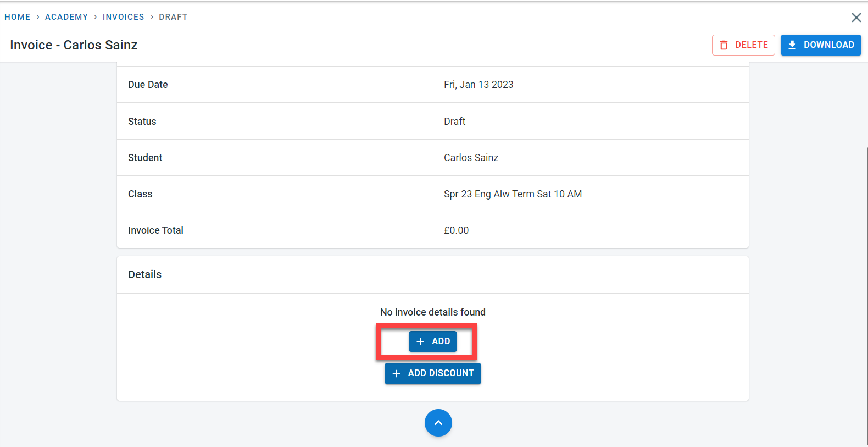This screenshot has height=447, width=868.
Task: Click the Invoice Total row label
Action: [x=155, y=230]
